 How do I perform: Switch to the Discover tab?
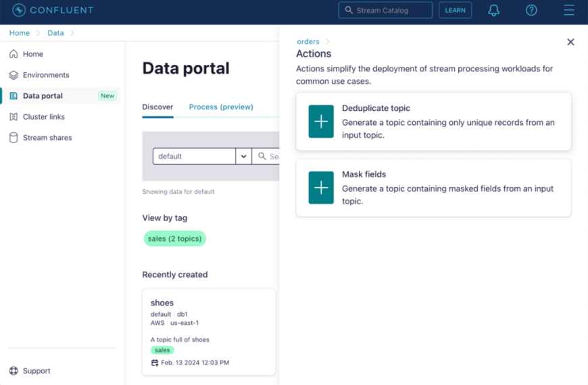pos(157,107)
